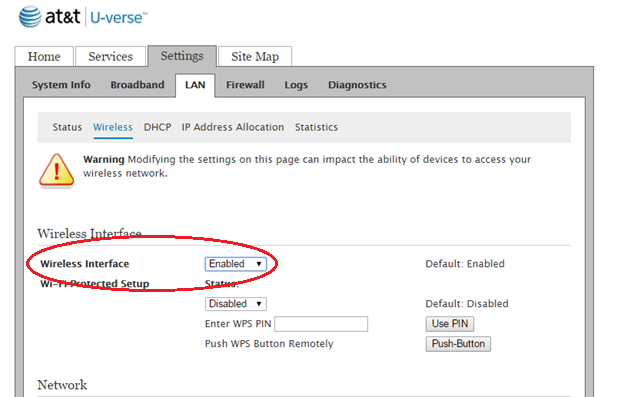Viewport: 624px width, 397px height.
Task: Open the Diagnostics sub-tab
Action: [x=357, y=85]
